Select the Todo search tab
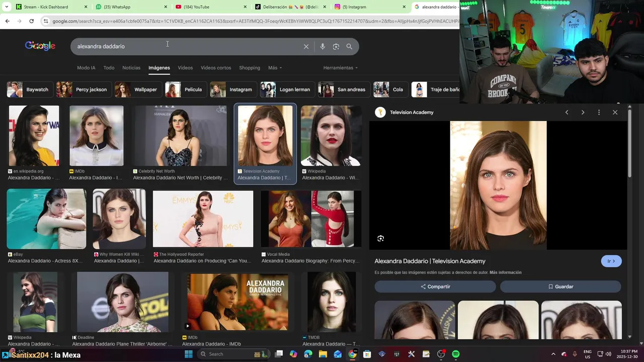This screenshot has width=644, height=362. coord(109,68)
